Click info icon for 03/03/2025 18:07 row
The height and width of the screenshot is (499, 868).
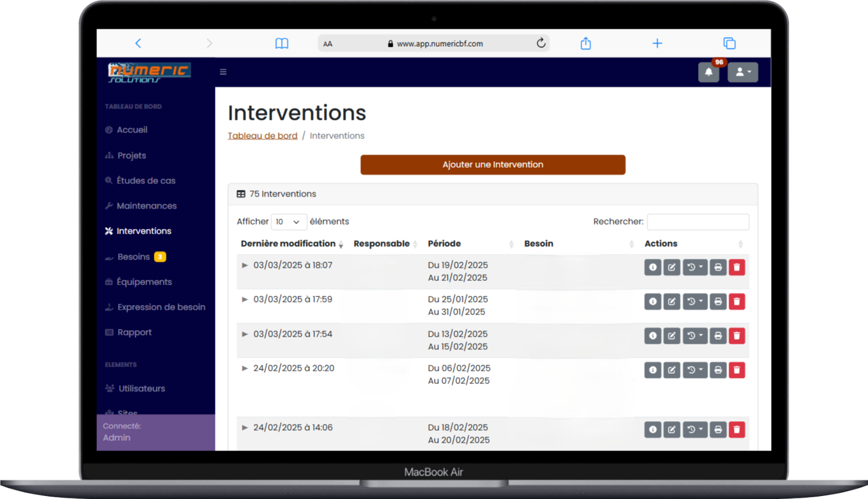[x=652, y=267]
